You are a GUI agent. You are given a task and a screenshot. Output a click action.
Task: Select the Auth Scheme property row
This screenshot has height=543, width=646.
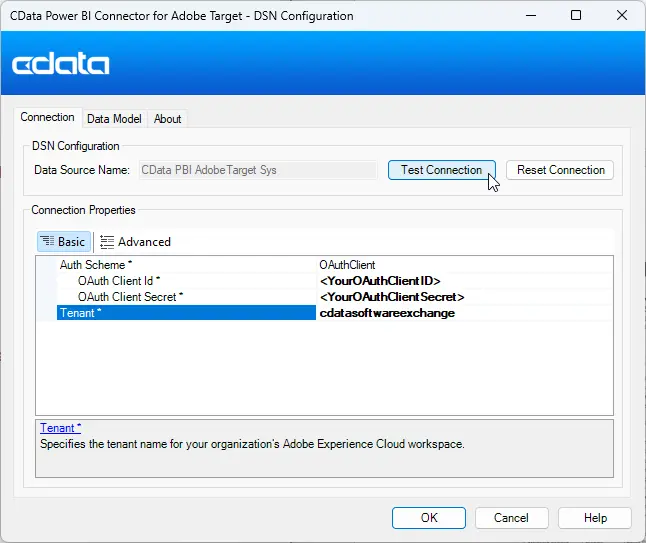(x=176, y=265)
